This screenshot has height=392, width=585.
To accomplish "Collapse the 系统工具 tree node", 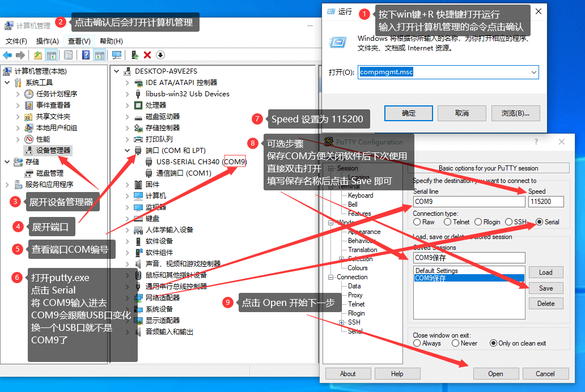I will pyautogui.click(x=7, y=83).
